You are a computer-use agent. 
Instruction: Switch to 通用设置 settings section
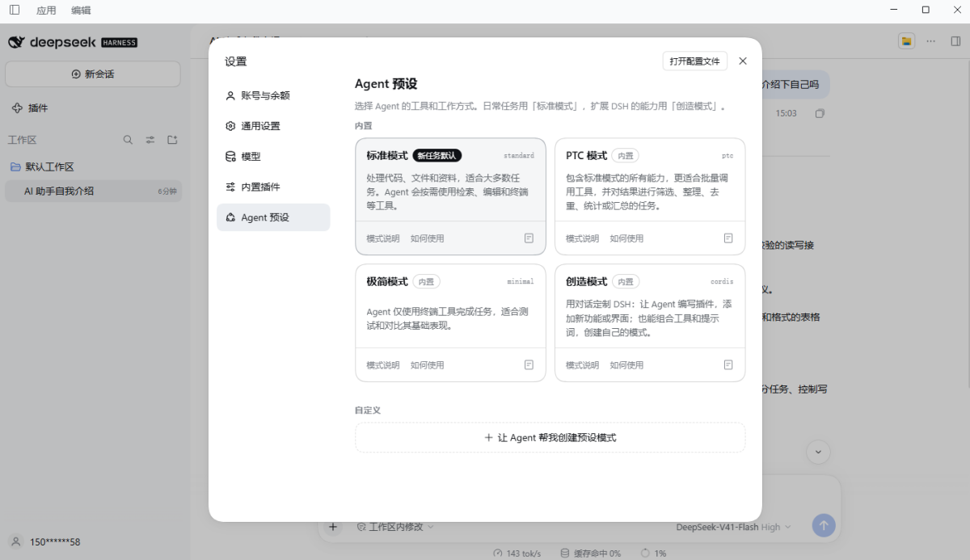tap(273, 126)
